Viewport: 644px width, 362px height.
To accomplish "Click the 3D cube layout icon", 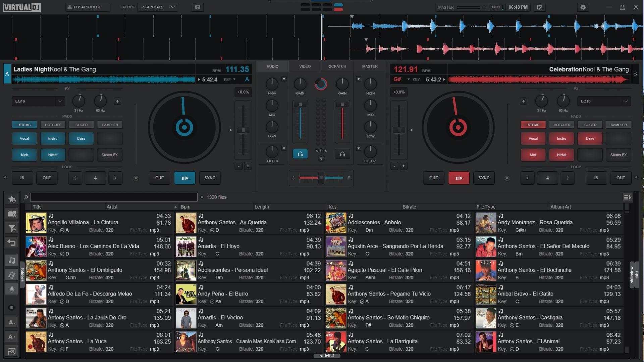I will (x=198, y=7).
